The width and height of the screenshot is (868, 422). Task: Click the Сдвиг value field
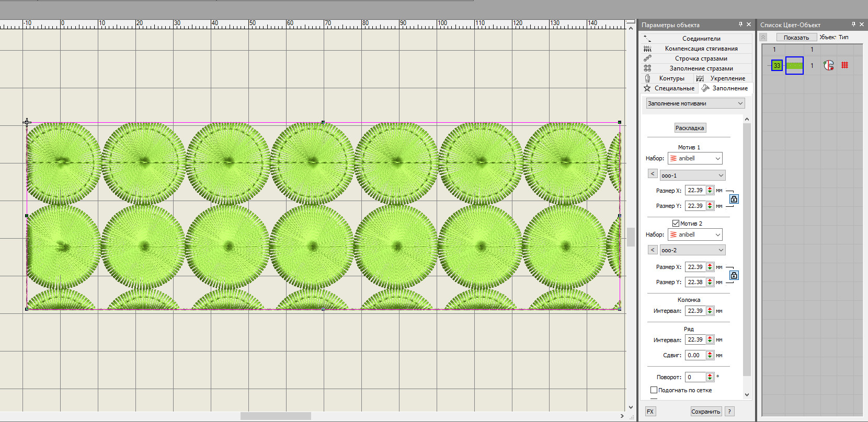695,355
